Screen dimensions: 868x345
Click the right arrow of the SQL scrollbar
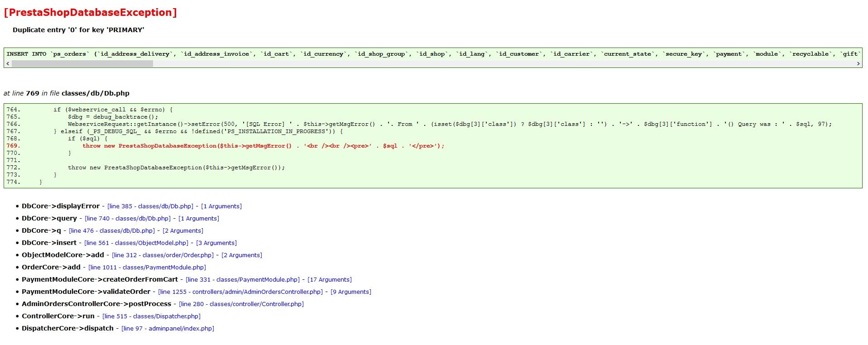click(x=858, y=64)
